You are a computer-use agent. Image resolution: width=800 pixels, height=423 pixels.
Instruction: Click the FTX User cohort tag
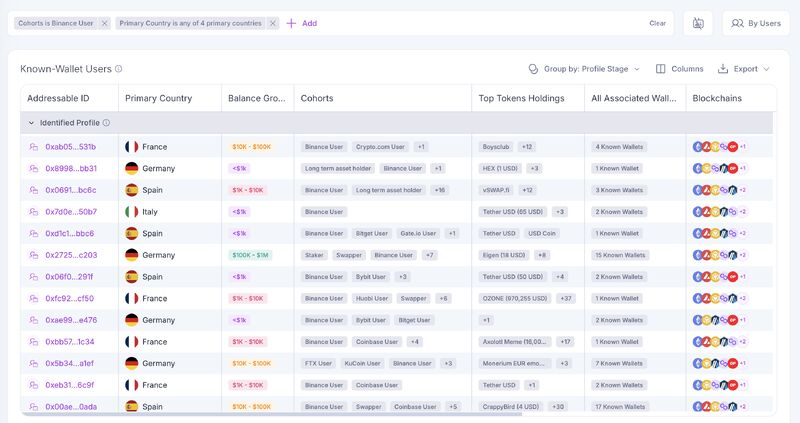coord(318,364)
